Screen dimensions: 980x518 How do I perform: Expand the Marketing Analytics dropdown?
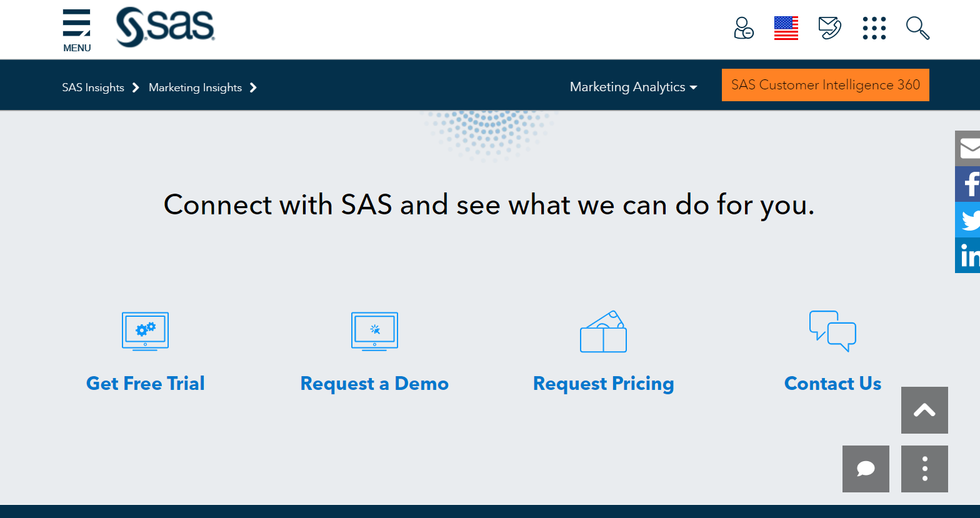tap(633, 87)
